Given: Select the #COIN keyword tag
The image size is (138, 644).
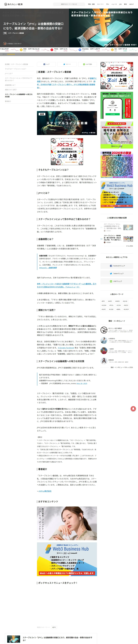Looking at the screenshot, I should click(119, 305).
